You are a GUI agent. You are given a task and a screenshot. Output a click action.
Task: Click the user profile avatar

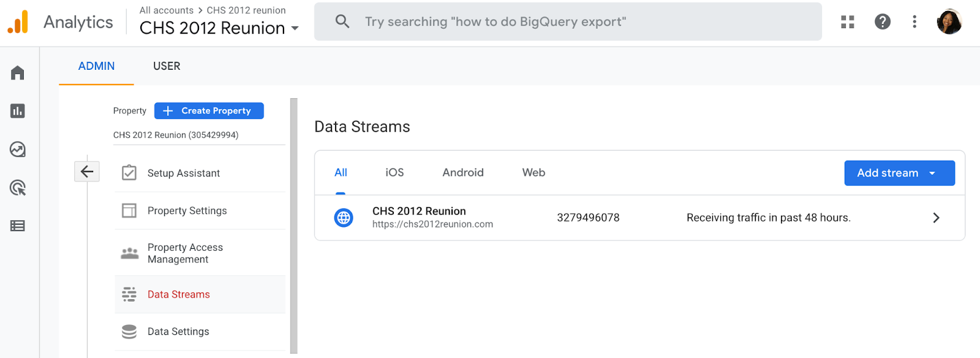(949, 22)
